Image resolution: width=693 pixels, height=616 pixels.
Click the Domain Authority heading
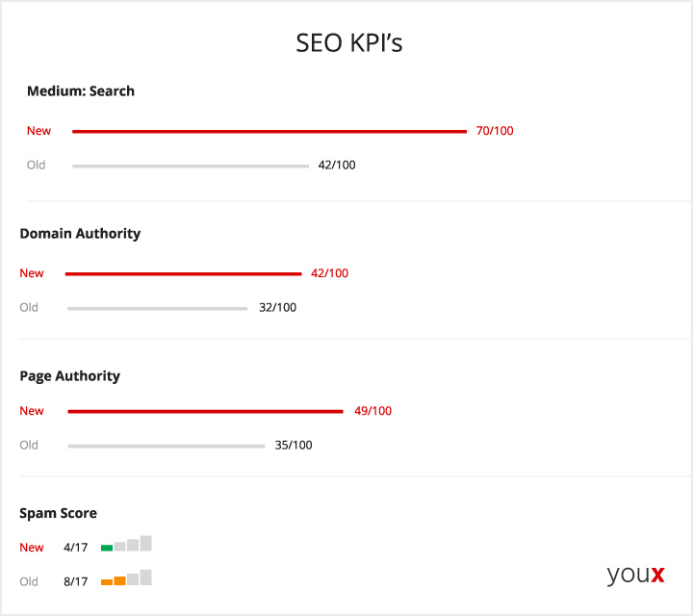coord(80,233)
